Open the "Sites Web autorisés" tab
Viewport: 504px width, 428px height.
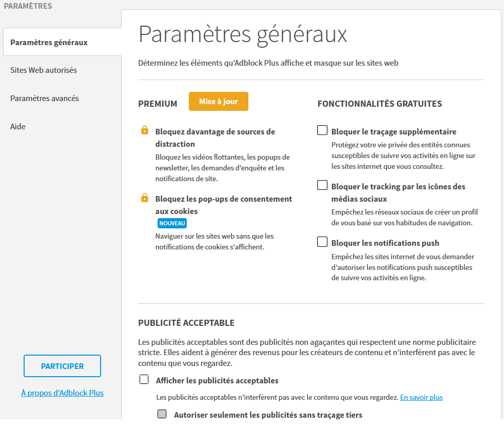point(44,70)
